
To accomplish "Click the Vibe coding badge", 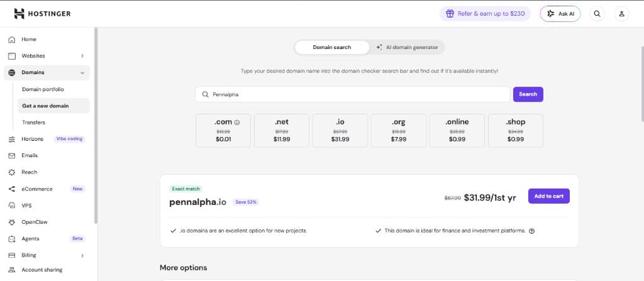I will 69,139.
